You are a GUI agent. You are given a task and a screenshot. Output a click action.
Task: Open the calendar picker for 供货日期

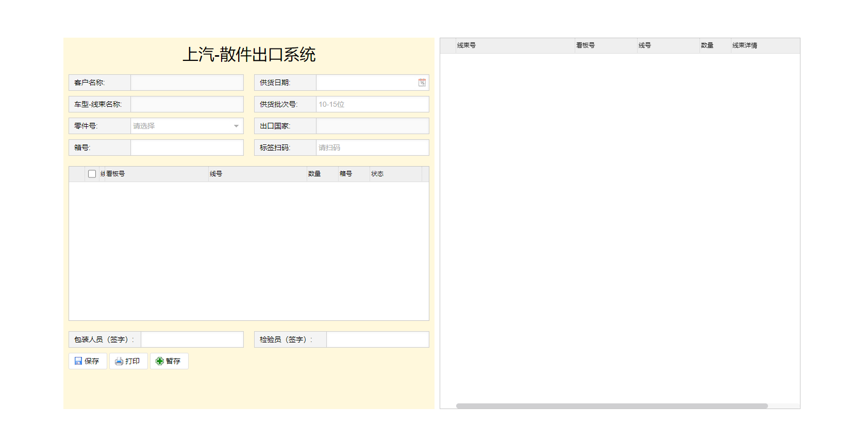[x=422, y=83]
